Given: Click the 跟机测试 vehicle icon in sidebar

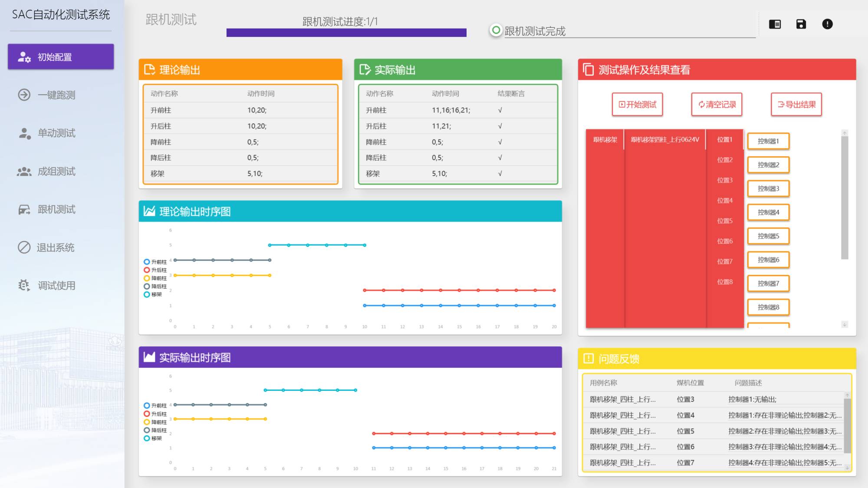Looking at the screenshot, I should coord(24,210).
